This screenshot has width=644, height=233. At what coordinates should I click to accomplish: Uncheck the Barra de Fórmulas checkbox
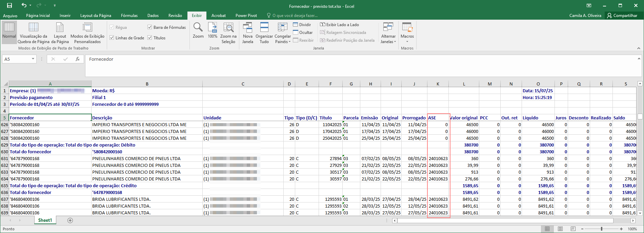coord(149,27)
